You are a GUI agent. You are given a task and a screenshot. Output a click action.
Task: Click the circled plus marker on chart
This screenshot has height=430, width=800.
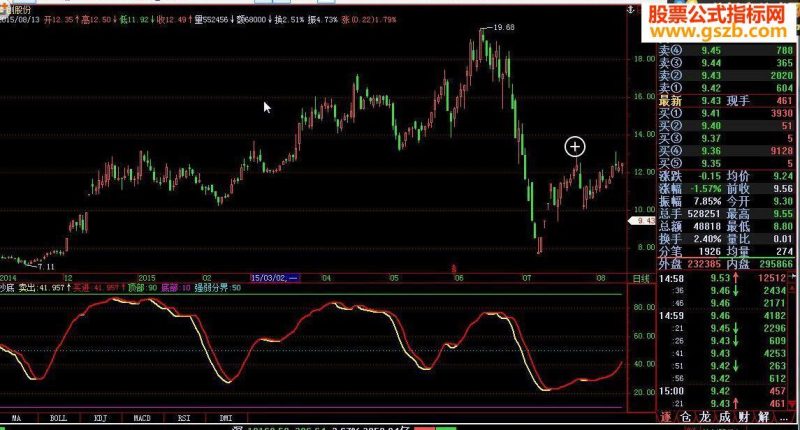point(575,147)
